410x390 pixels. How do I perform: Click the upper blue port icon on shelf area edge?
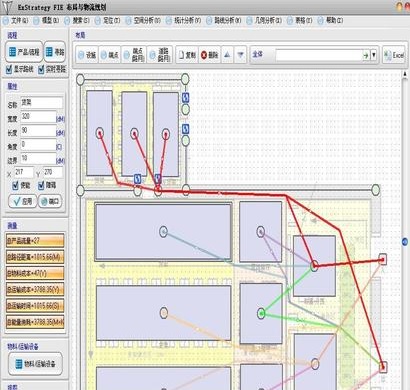tap(186, 97)
